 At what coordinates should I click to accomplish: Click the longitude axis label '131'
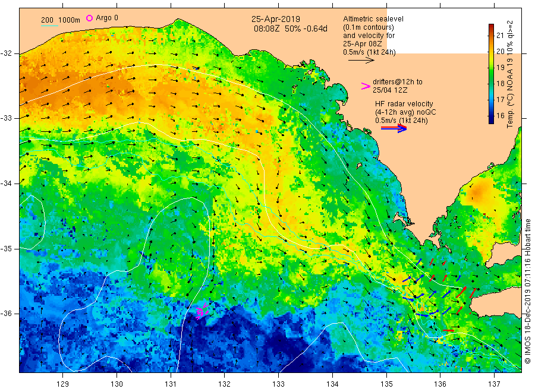click(171, 384)
